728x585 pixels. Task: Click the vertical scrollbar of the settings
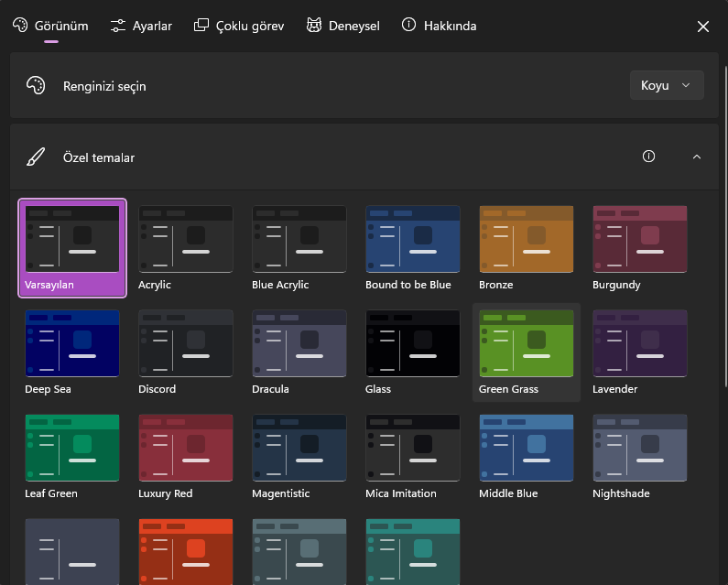[725, 226]
